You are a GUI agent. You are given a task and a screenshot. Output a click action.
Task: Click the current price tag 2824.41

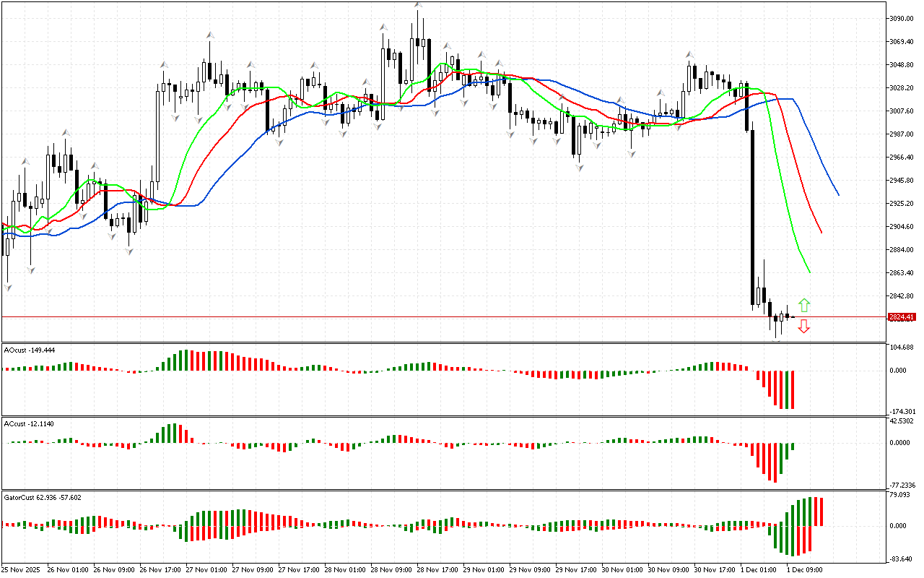tap(902, 317)
